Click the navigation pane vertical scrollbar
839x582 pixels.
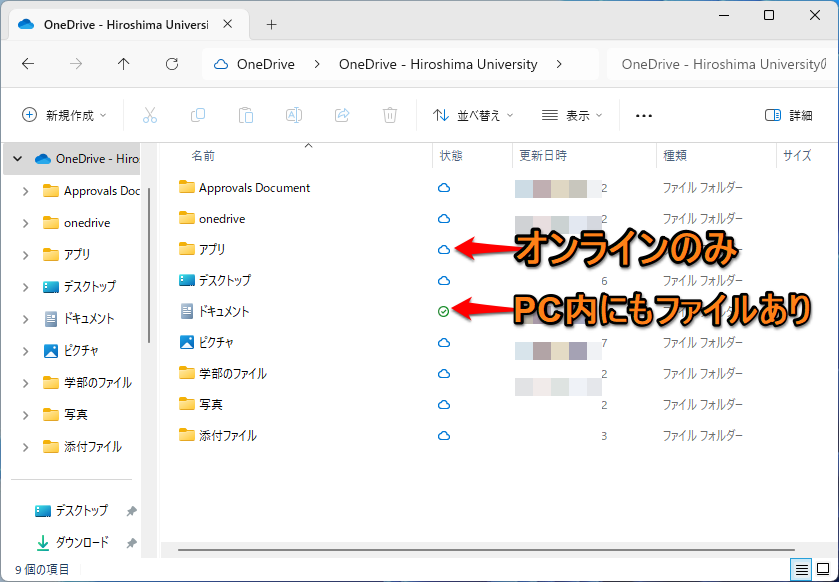tap(149, 266)
